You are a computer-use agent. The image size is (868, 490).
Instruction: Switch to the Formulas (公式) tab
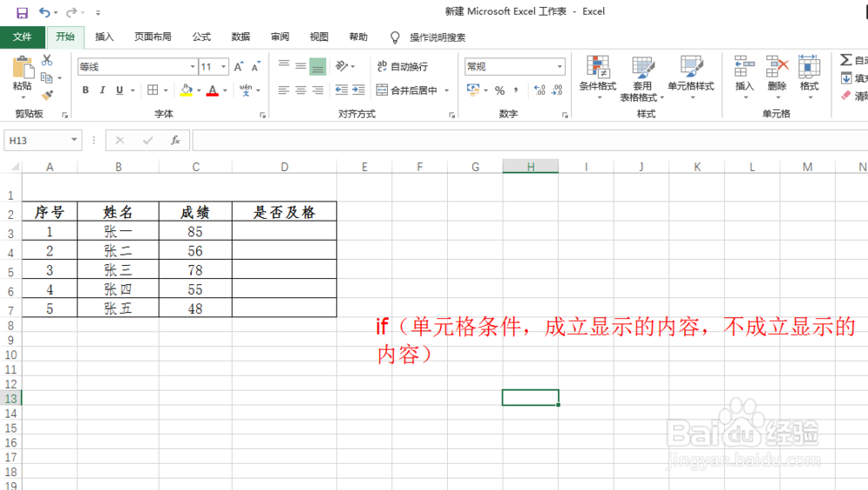coord(201,36)
